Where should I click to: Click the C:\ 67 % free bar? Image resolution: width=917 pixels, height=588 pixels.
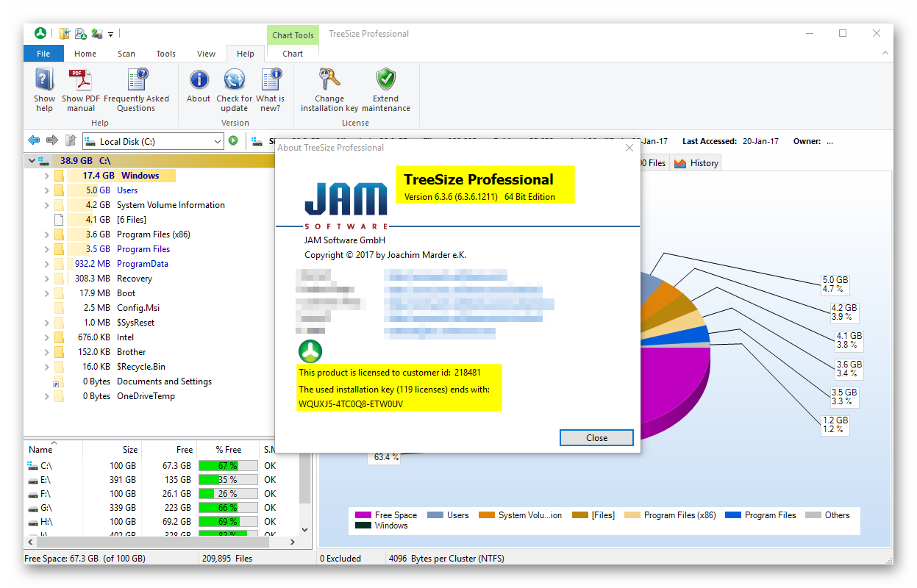click(x=228, y=465)
